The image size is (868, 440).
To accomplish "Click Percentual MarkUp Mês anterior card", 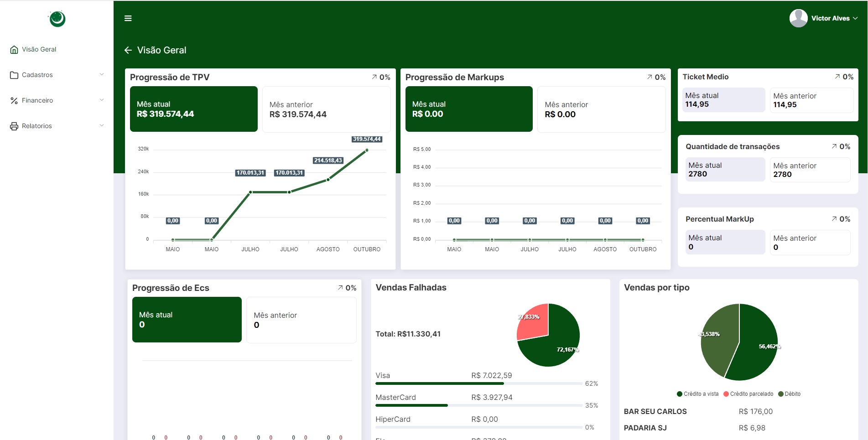I will tap(811, 243).
